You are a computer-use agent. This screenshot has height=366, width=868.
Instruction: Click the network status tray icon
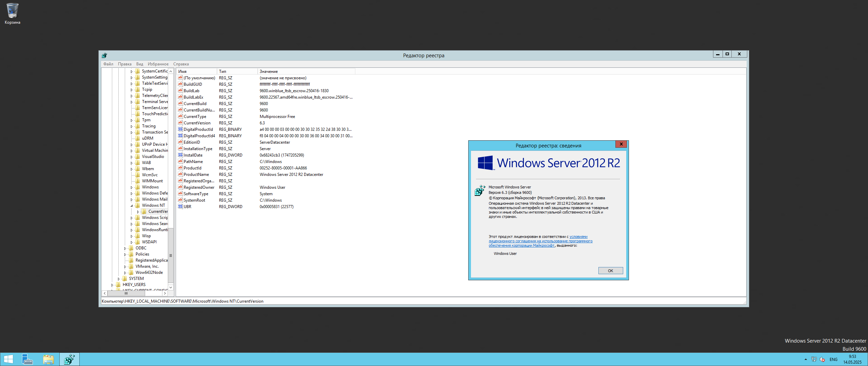814,359
